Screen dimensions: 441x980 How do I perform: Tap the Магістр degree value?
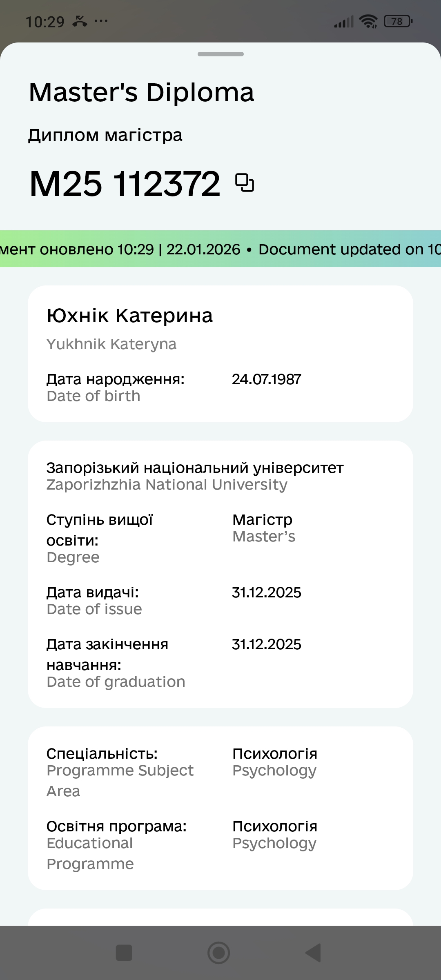tap(263, 520)
